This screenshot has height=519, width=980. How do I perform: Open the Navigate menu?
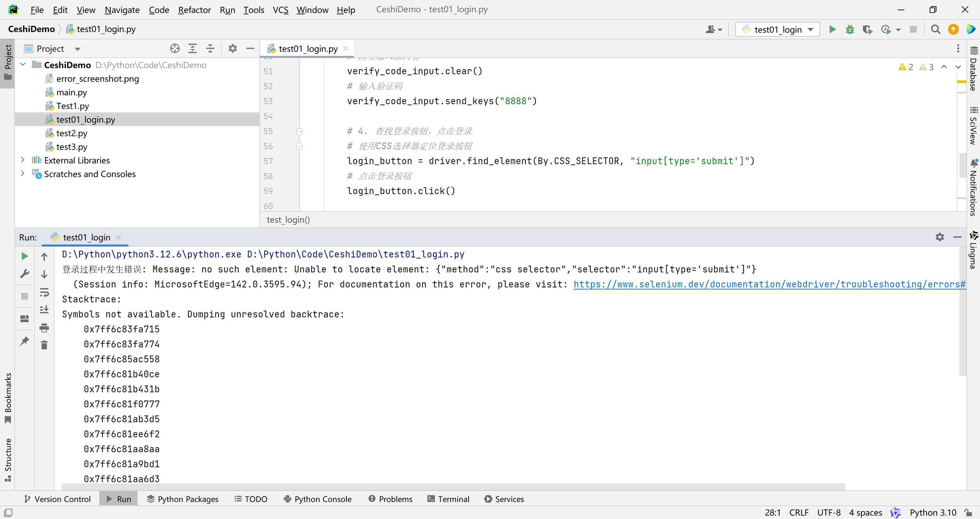pyautogui.click(x=122, y=10)
